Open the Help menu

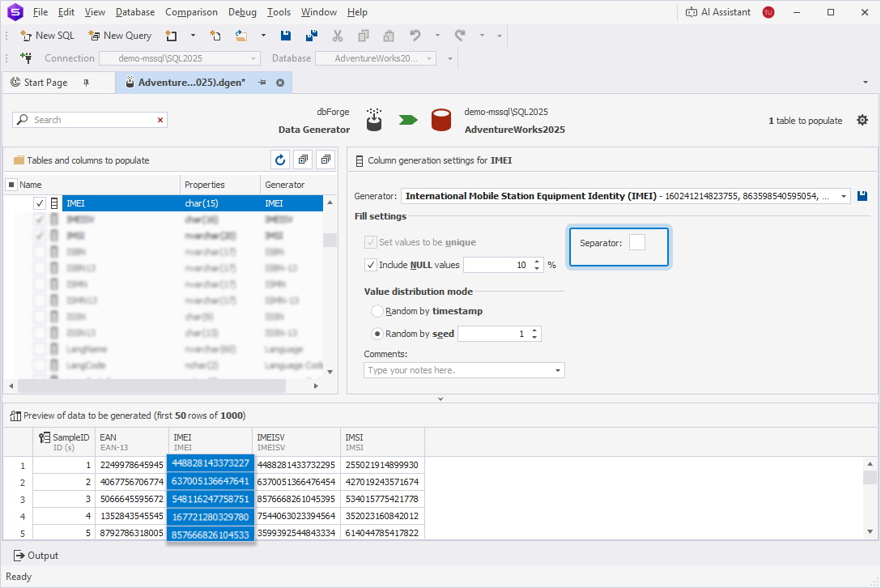357,12
